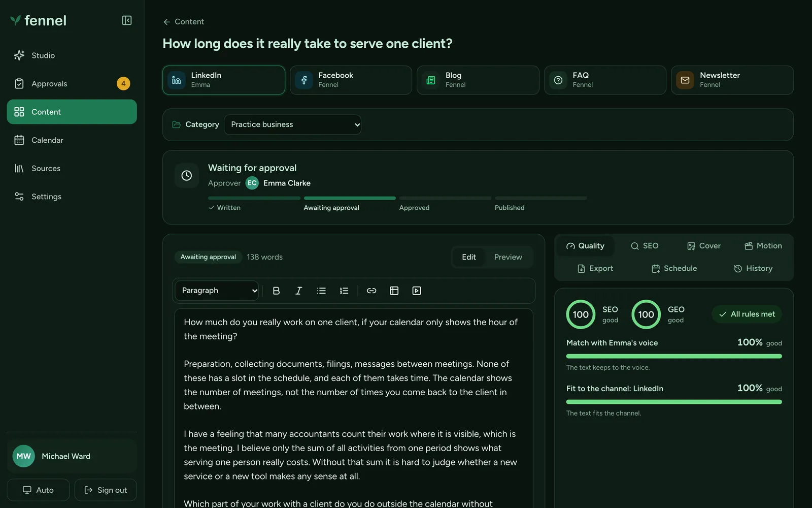
Task: Collapse the sidebar with the panel icon
Action: 127,20
